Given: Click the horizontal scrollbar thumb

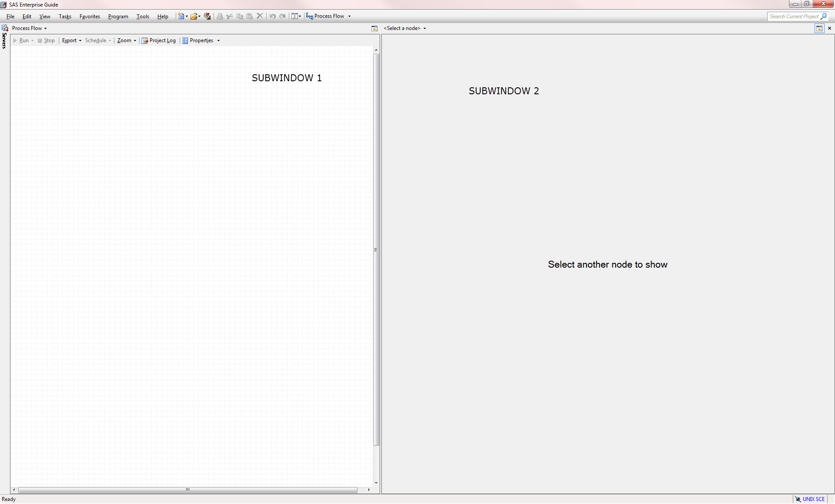Looking at the screenshot, I should [187, 490].
